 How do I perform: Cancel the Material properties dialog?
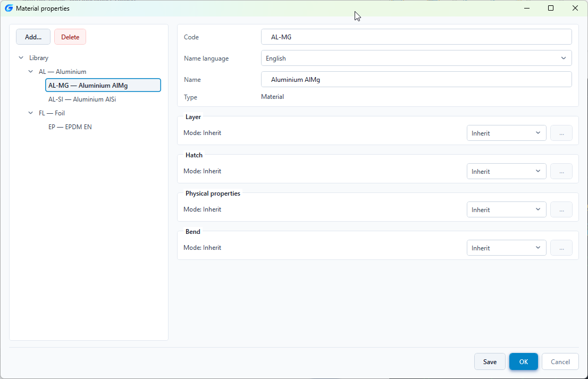[560, 362]
